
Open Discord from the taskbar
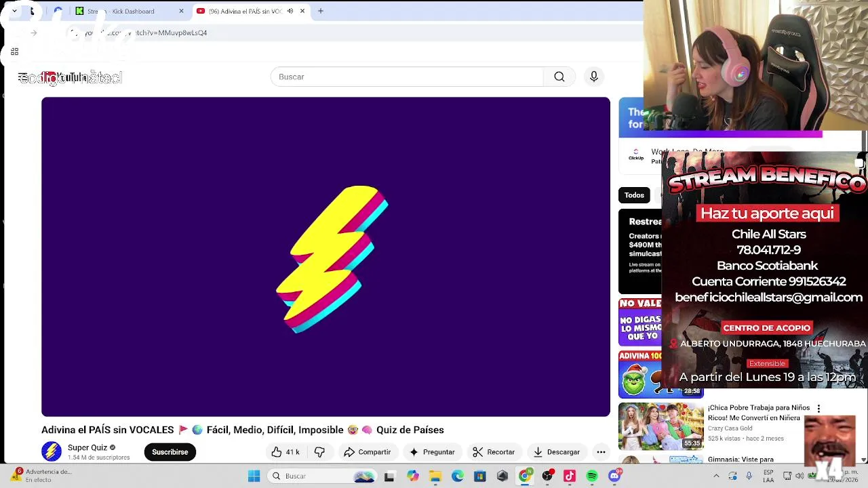pyautogui.click(x=614, y=476)
